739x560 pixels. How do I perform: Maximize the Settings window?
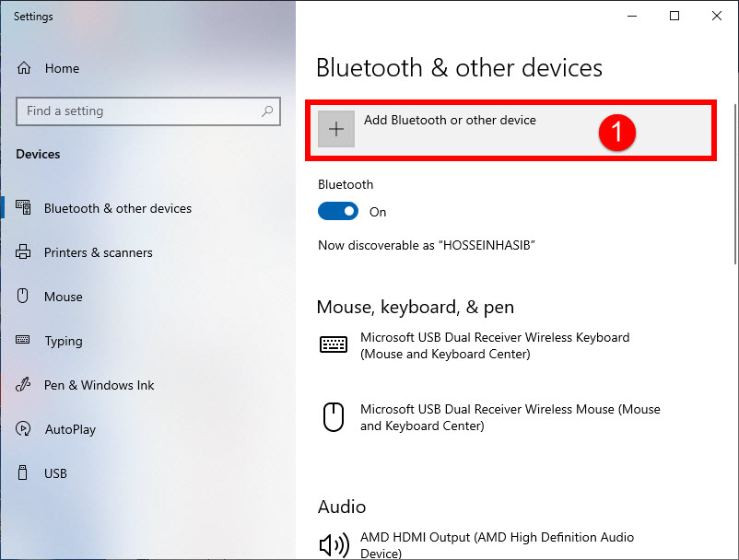pyautogui.click(x=674, y=16)
